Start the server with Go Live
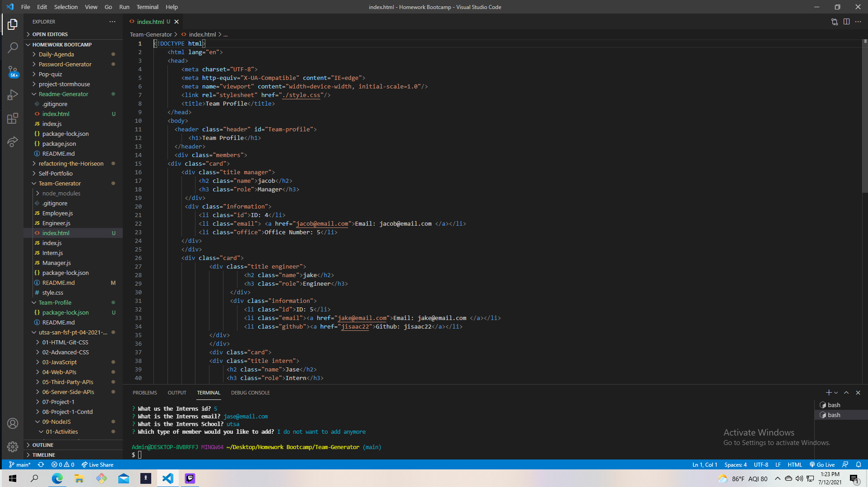 [x=822, y=464]
